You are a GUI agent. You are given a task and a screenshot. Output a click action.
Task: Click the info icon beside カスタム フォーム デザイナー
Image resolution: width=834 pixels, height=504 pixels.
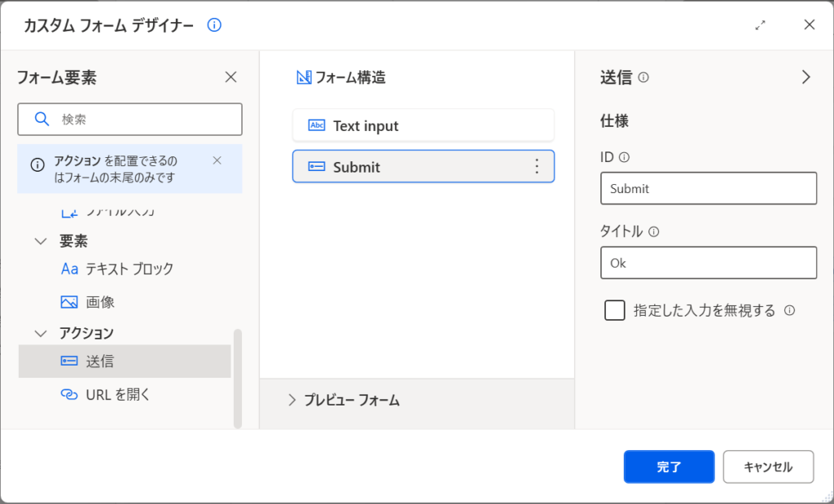pyautogui.click(x=214, y=25)
